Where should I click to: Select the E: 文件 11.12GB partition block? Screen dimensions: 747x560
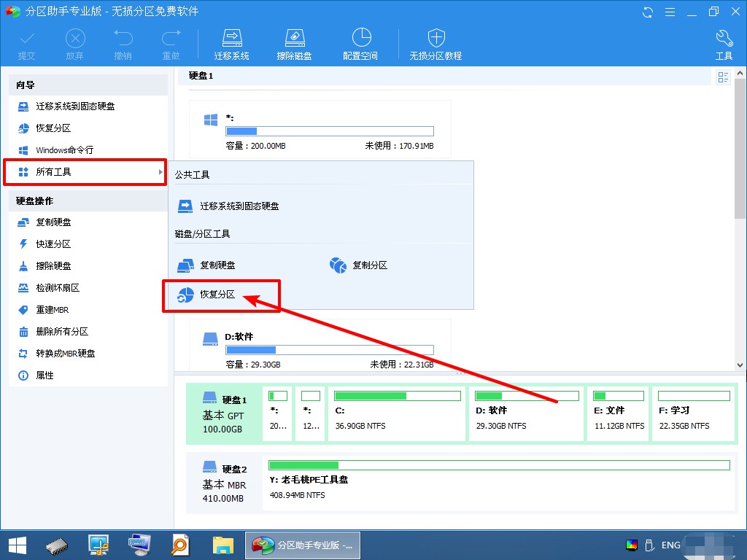pyautogui.click(x=618, y=414)
